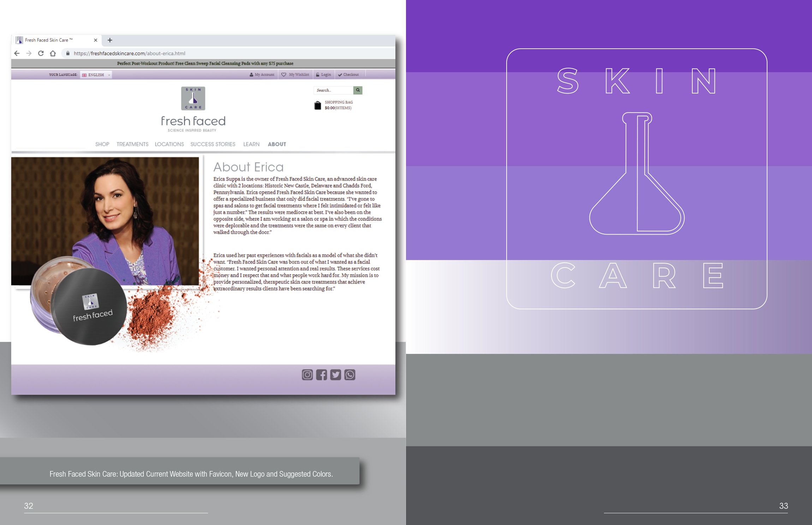
Task: Click the browser forward arrow
Action: click(x=29, y=53)
